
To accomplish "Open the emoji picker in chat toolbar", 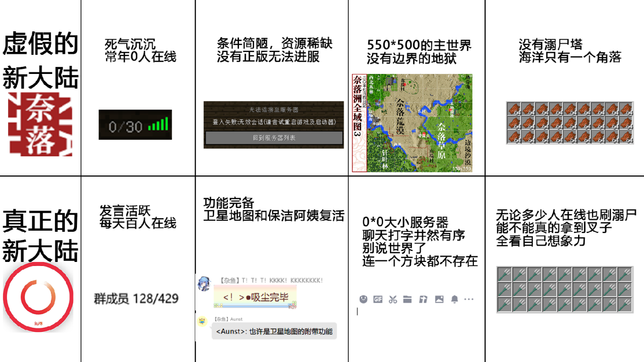I will click(363, 299).
